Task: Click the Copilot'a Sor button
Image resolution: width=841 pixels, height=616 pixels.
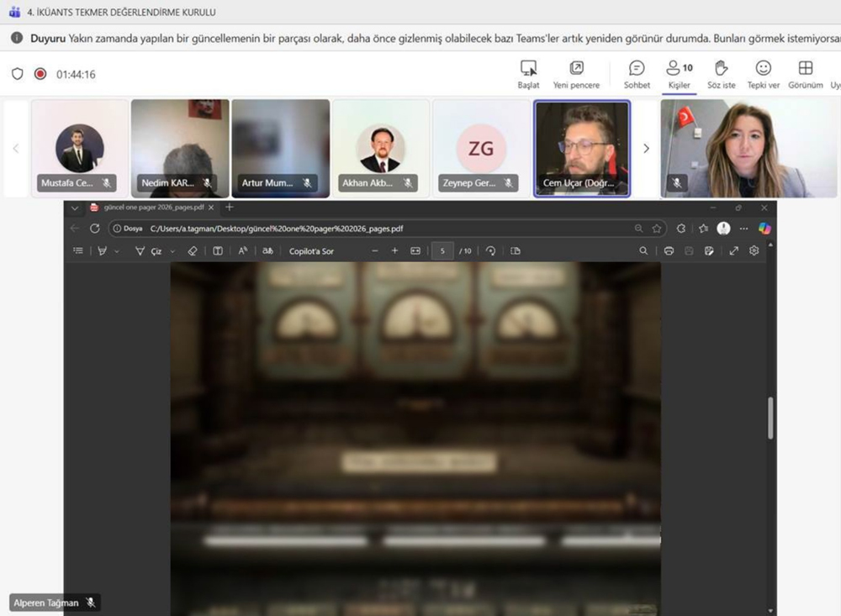Action: click(311, 250)
